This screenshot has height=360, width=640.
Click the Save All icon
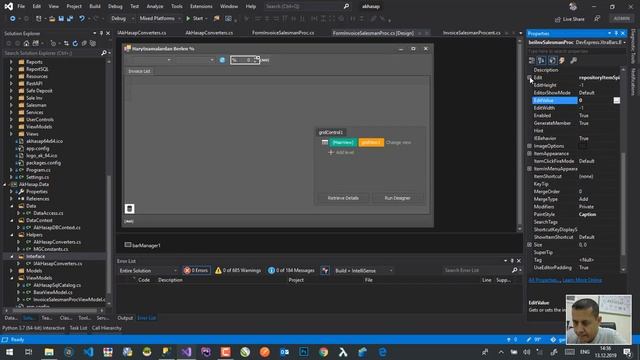tap(70, 19)
